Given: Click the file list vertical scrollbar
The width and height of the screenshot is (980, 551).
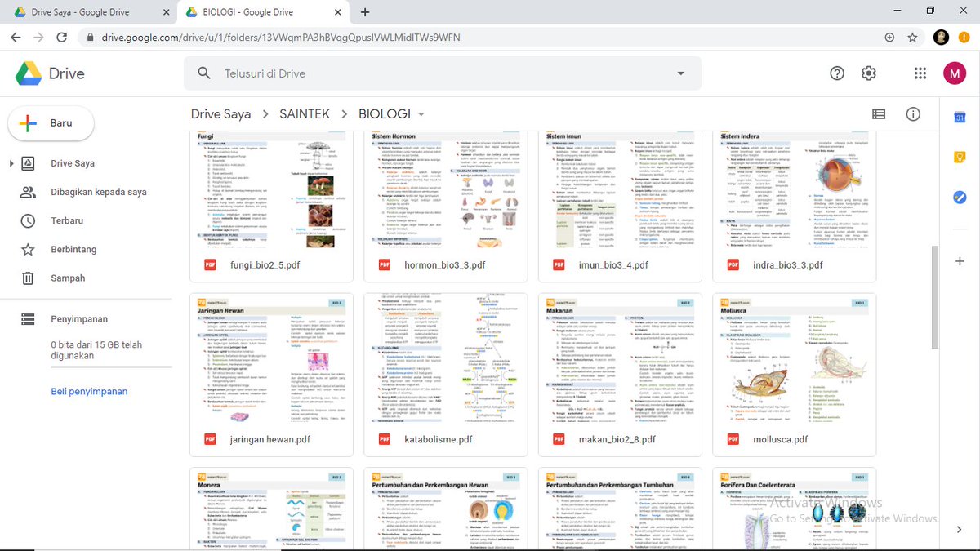Looking at the screenshot, I should (935, 297).
